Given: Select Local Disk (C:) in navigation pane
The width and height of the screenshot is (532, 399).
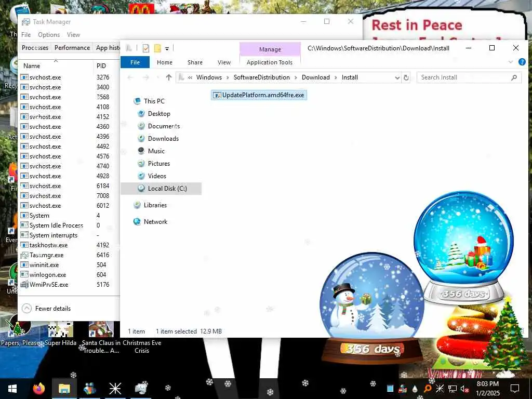Looking at the screenshot, I should [x=161, y=189].
